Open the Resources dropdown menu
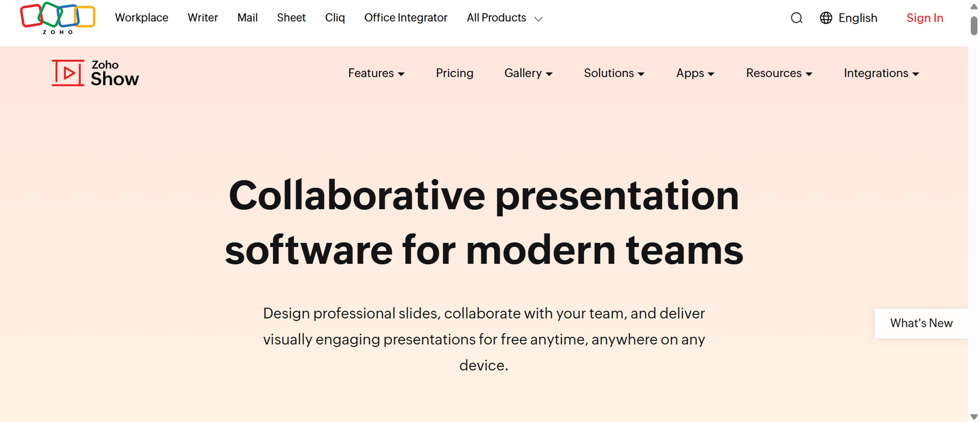 click(x=779, y=73)
